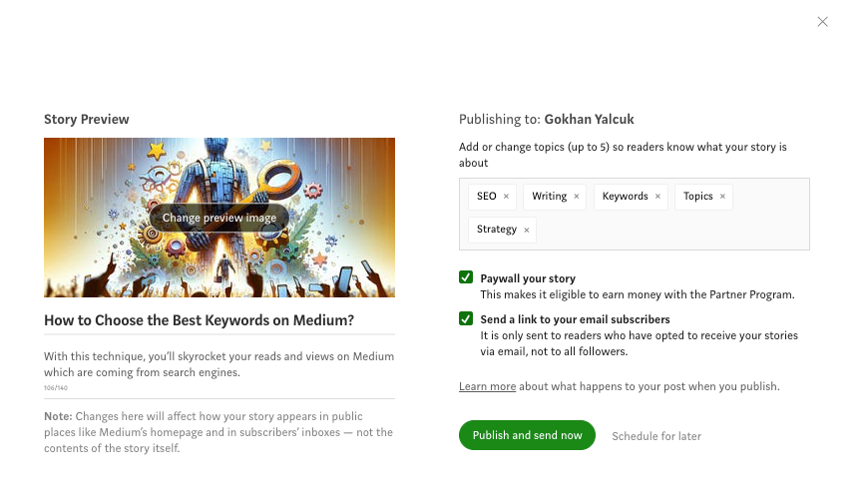The image size is (868, 501).
Task: Uncheck Paywall your story checkbox
Action: [x=466, y=277]
